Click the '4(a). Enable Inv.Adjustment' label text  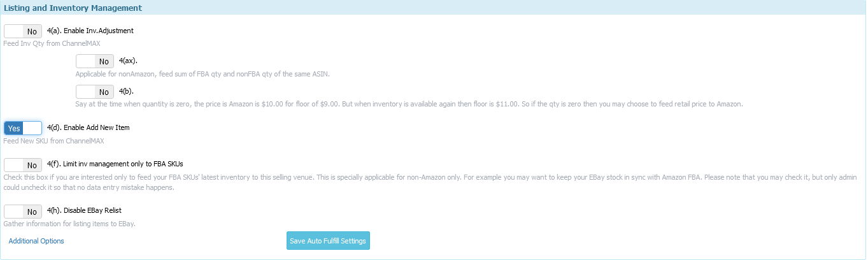point(90,31)
